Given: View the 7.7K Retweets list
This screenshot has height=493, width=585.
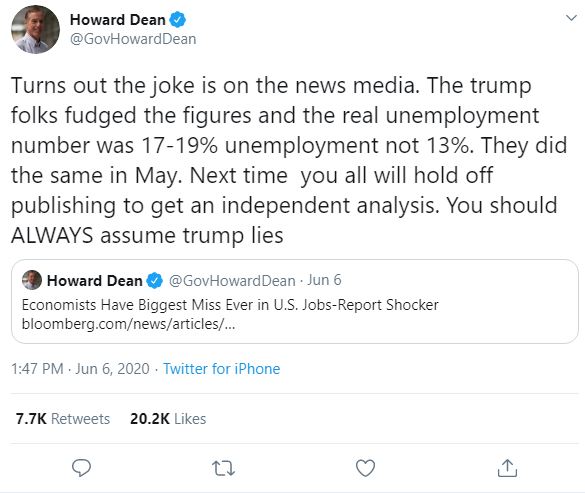Looking at the screenshot, I should 63,419.
